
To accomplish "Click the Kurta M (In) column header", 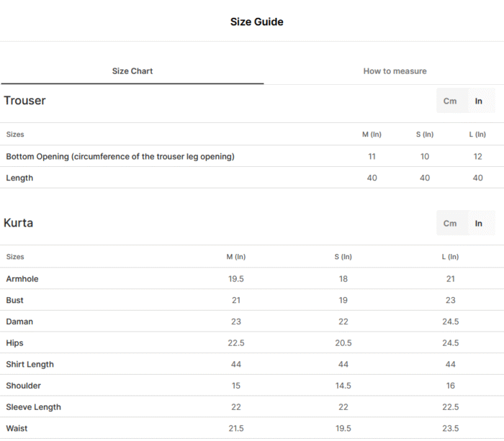I will tap(236, 257).
